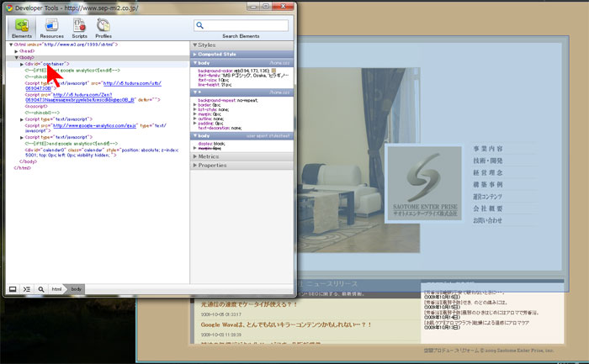
Task: Open the google-analytics.com ga.js link
Action: tap(95, 126)
